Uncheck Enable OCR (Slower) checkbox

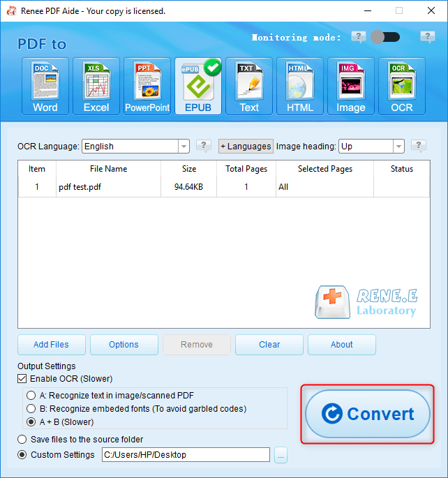(22, 379)
